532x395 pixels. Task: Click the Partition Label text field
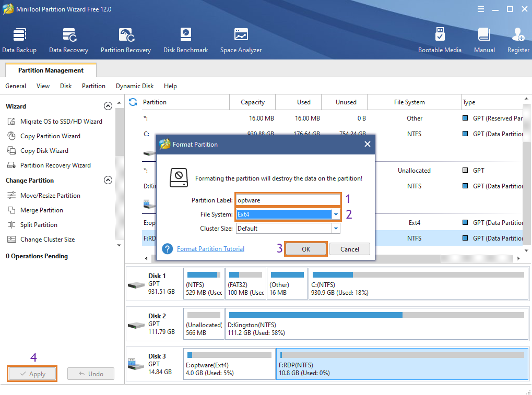tap(288, 200)
